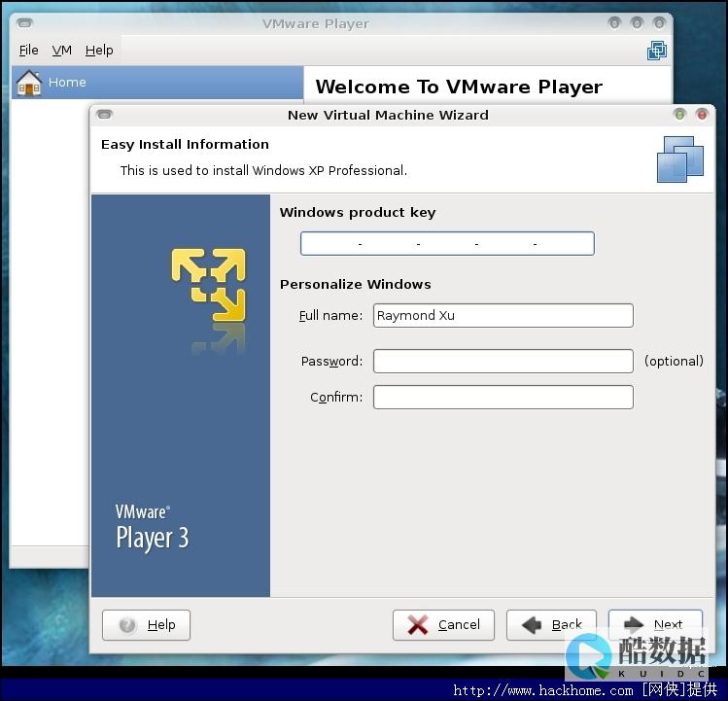Go Back to the previous wizard step
Image resolution: width=728 pixels, height=701 pixels.
pyautogui.click(x=551, y=625)
